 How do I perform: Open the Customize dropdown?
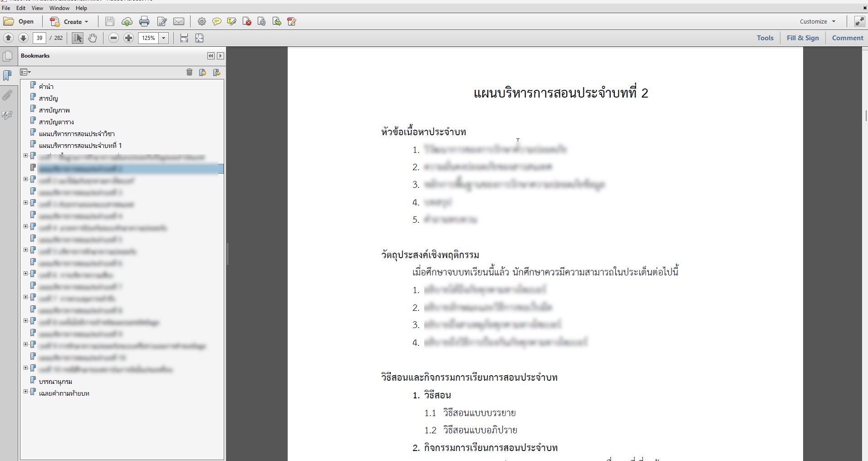pos(818,21)
